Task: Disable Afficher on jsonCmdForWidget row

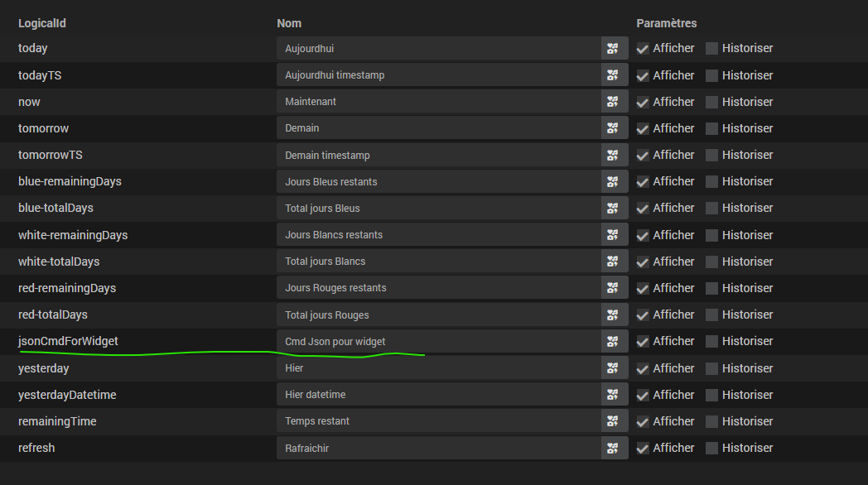Action: [x=643, y=341]
